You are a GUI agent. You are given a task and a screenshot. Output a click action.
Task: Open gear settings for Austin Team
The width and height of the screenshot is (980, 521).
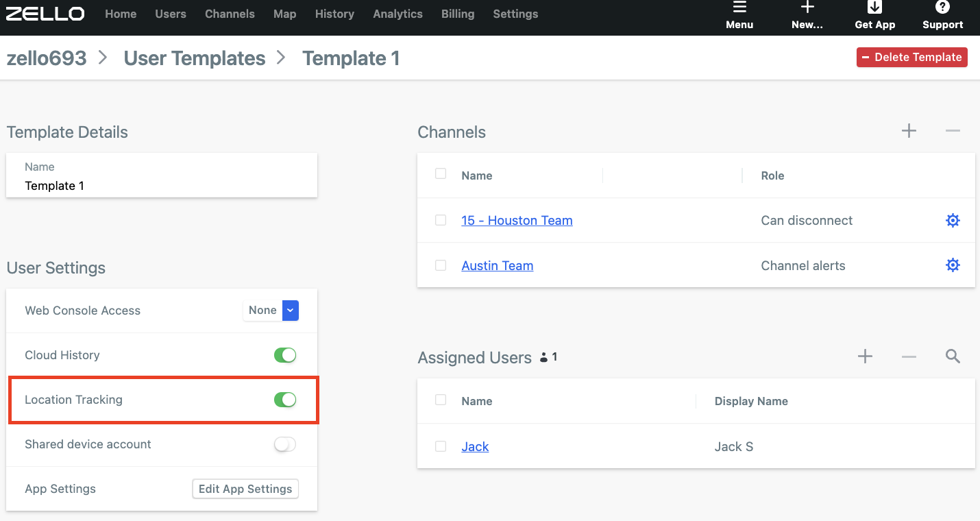click(x=953, y=265)
